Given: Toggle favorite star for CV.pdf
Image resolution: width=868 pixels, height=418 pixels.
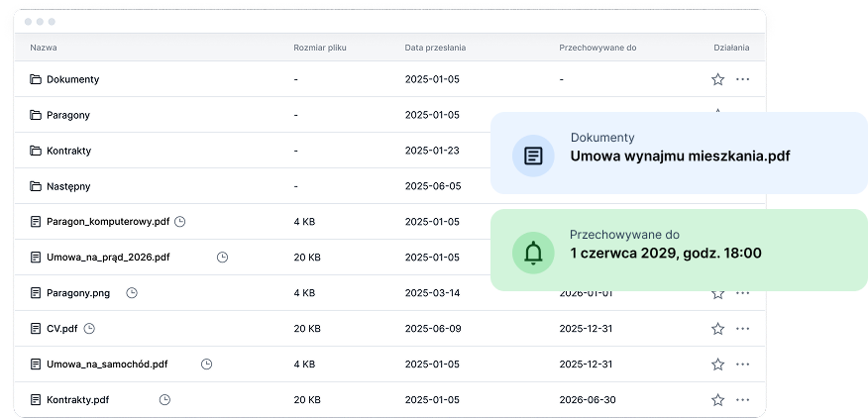Looking at the screenshot, I should click(x=717, y=329).
